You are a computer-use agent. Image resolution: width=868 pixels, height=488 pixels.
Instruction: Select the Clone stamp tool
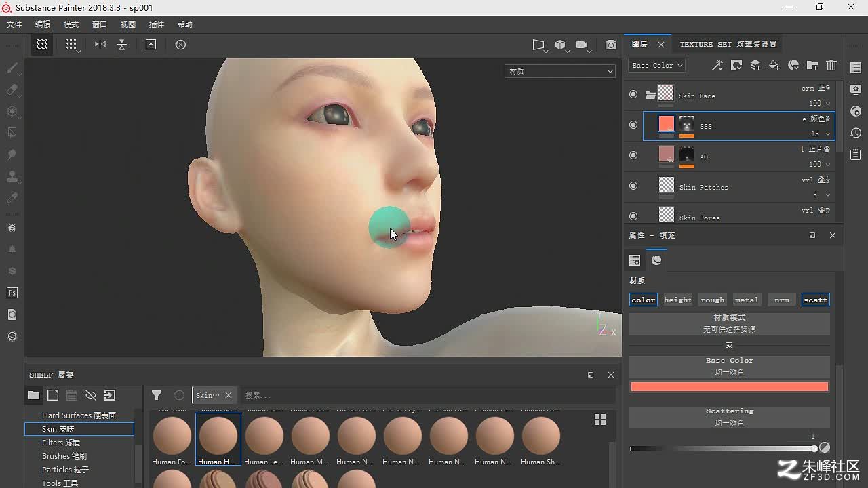[x=12, y=176]
